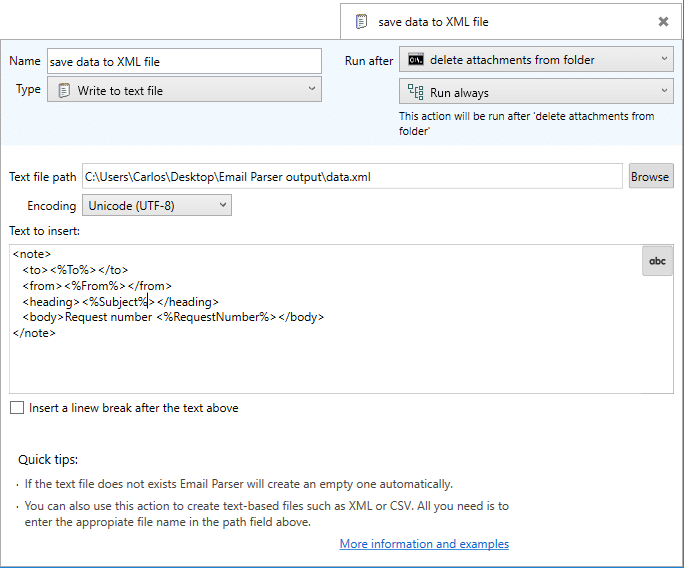Click the flow tree icon beside Run always

click(416, 92)
